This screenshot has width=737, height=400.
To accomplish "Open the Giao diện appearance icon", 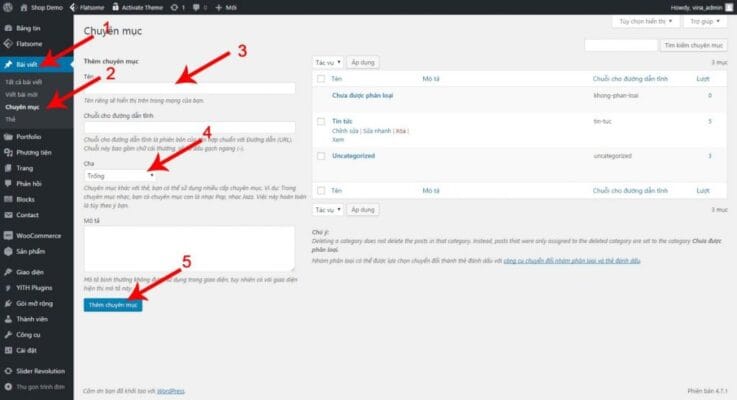I will [8, 272].
